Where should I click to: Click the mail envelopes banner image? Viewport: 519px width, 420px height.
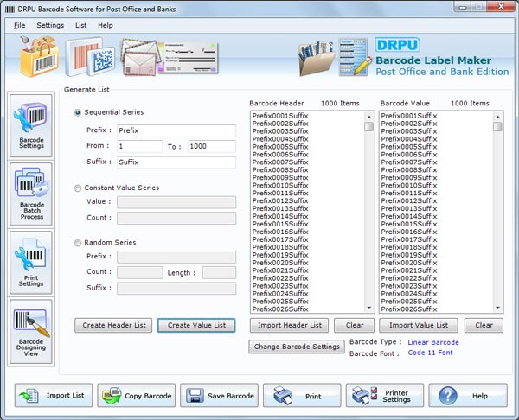tap(140, 57)
